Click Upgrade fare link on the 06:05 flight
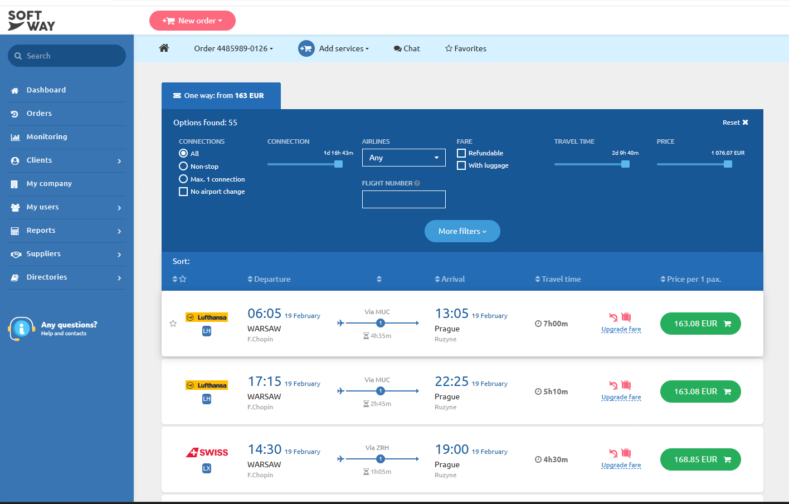The image size is (789, 504). [621, 329]
